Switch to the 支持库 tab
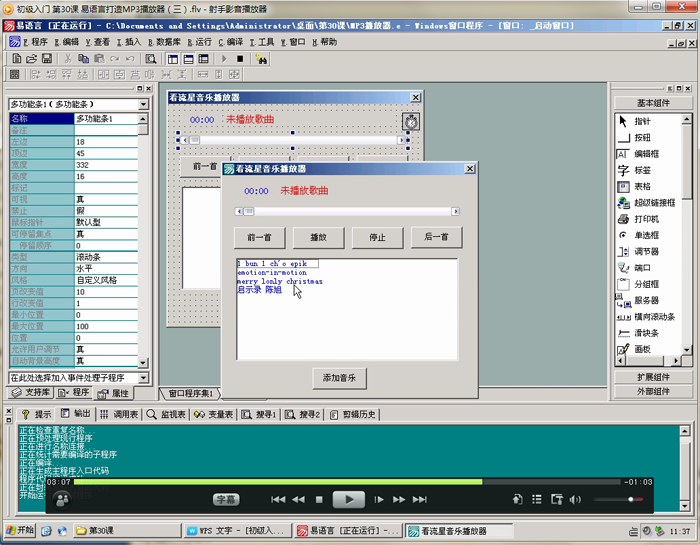The image size is (700, 545). pyautogui.click(x=30, y=392)
